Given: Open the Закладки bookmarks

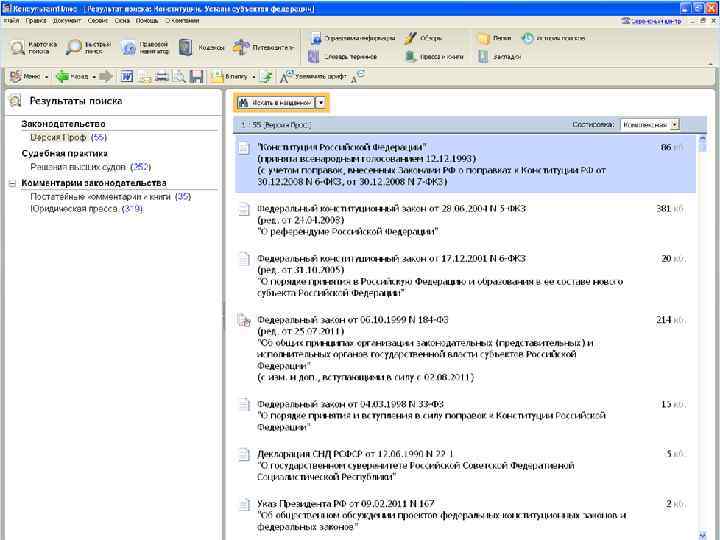Looking at the screenshot, I should pos(500,56).
